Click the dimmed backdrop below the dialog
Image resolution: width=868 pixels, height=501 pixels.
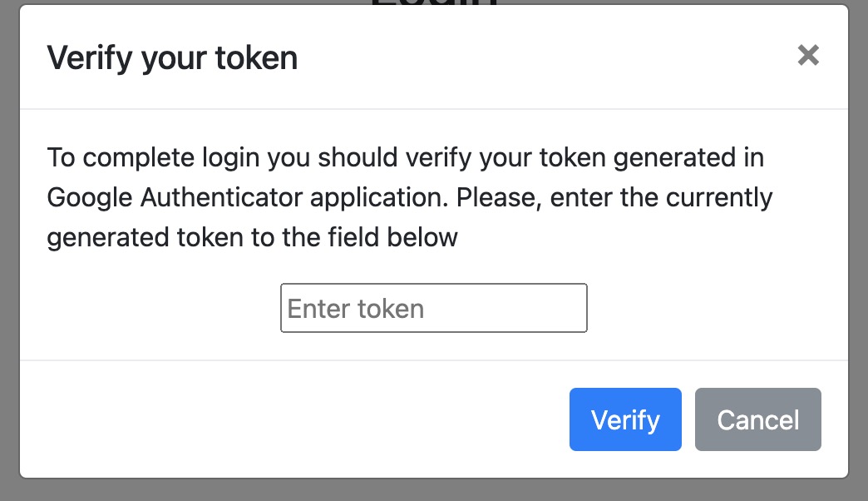433,491
